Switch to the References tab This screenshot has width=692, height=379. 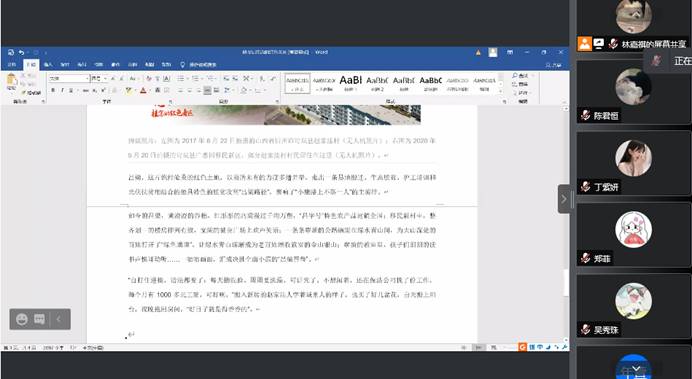(99, 64)
